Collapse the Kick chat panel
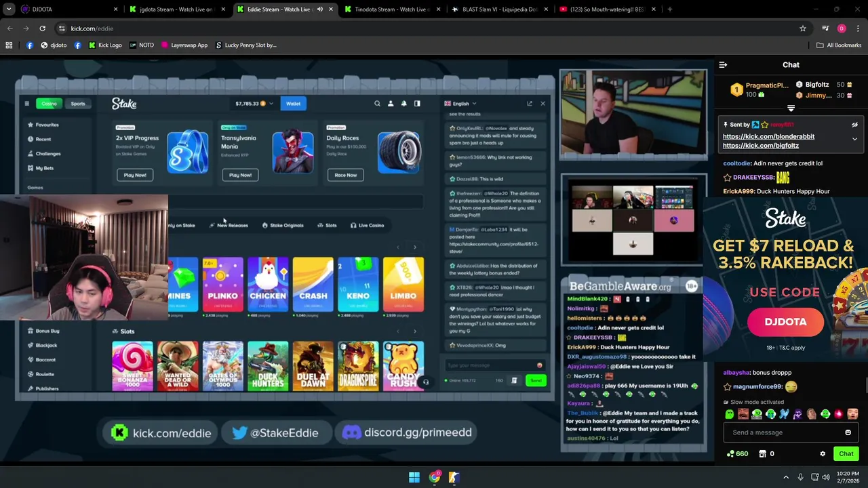 (x=723, y=65)
